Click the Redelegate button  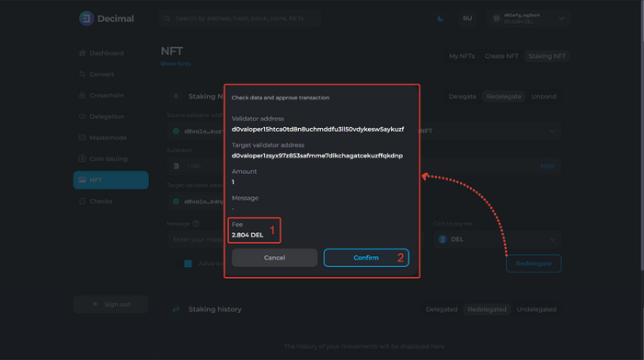tap(534, 263)
